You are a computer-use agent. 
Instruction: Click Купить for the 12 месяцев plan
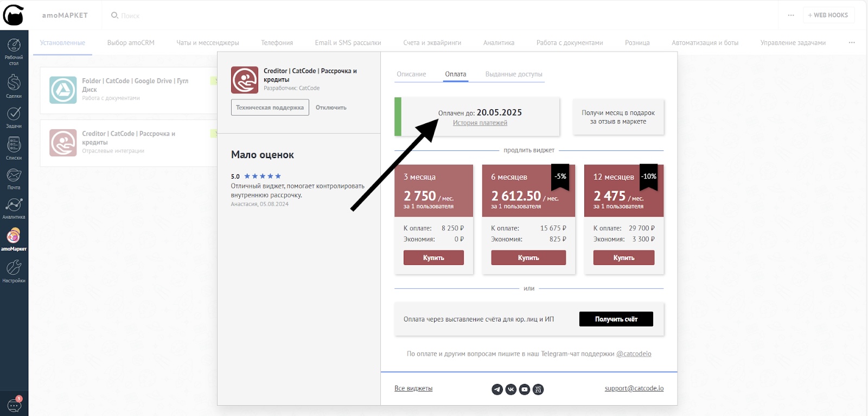(624, 257)
